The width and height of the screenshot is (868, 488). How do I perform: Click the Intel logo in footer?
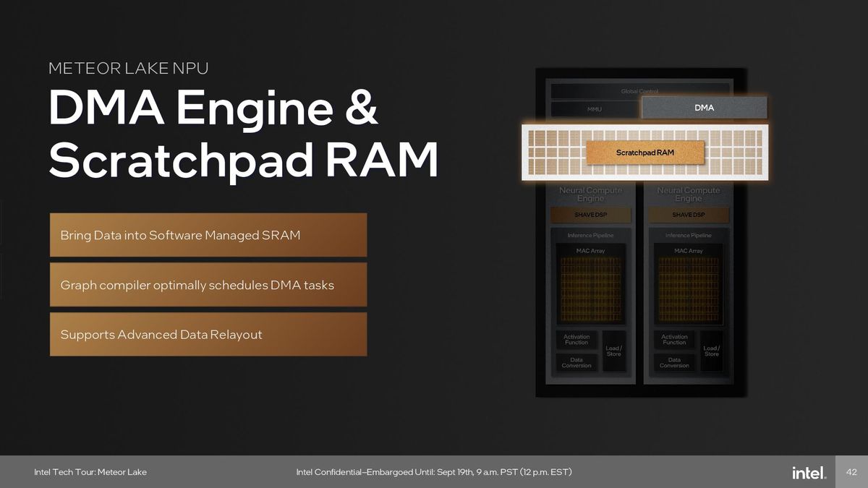809,472
